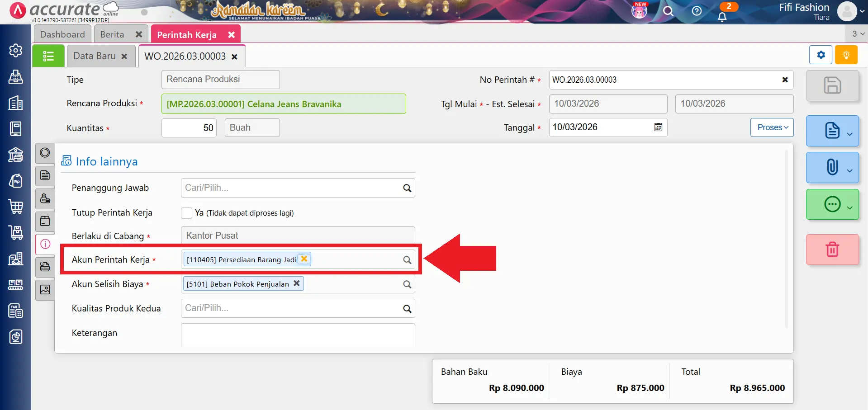Open the notifications bell icon
The height and width of the screenshot is (410, 868).
coord(722,17)
